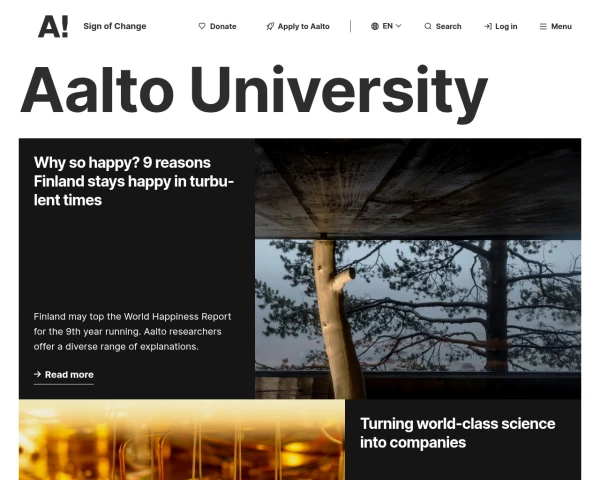Click the Read more arrow icon
Image resolution: width=600 pixels, height=480 pixels.
[37, 374]
